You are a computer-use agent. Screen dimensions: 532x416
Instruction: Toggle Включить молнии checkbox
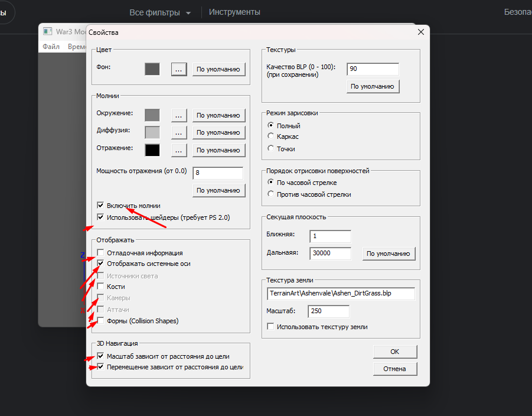point(100,205)
